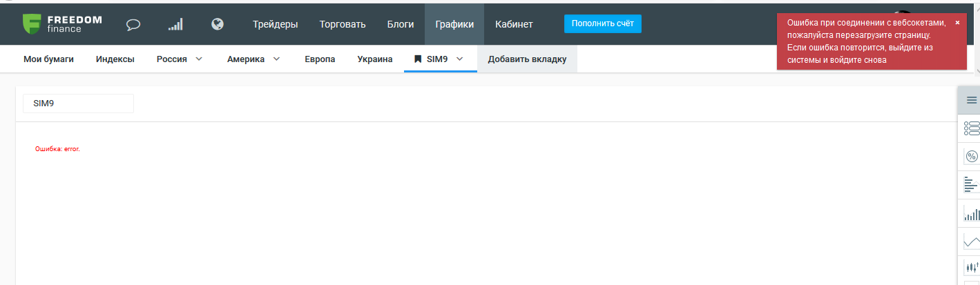Switch to the Украина tab

375,59
